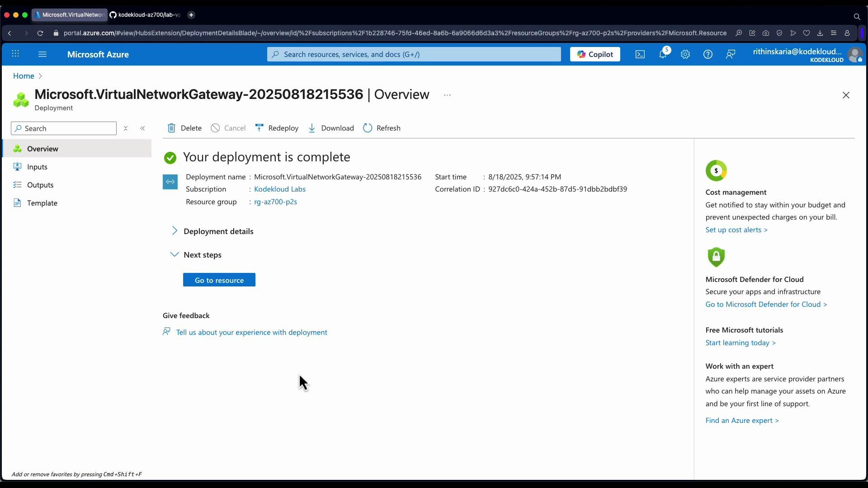Open Tell us about your experience link
Viewport: 868px width, 488px height.
coord(252,332)
